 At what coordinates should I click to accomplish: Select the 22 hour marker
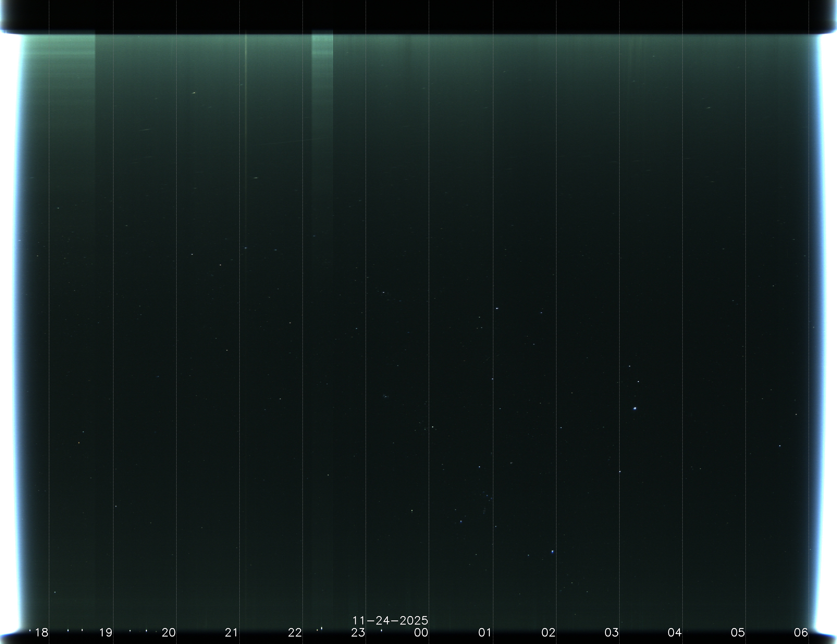[295, 633]
